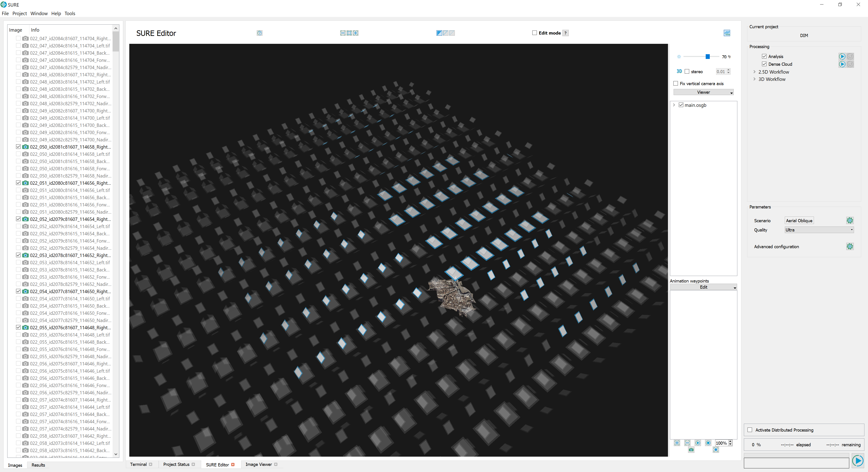Select the filled blue shading mode icon
Viewport: 868px width, 472px height.
(439, 33)
